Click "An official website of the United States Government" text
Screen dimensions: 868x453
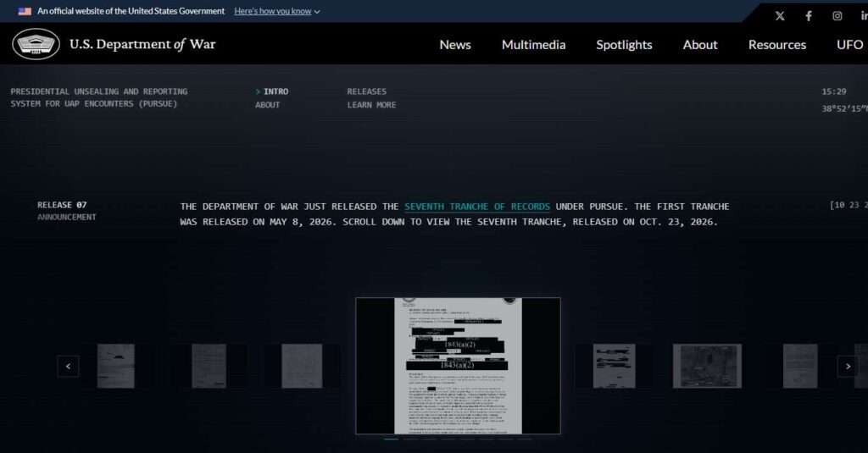pyautogui.click(x=131, y=11)
